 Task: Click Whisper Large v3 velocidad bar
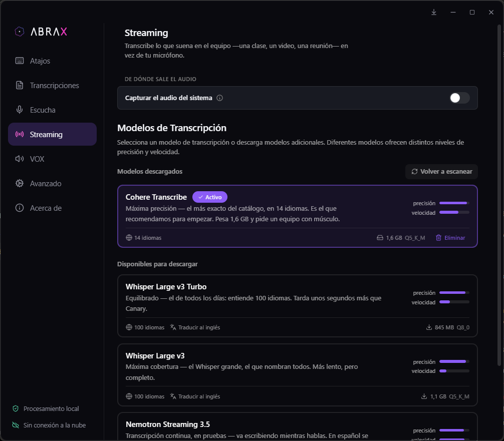[x=454, y=371]
